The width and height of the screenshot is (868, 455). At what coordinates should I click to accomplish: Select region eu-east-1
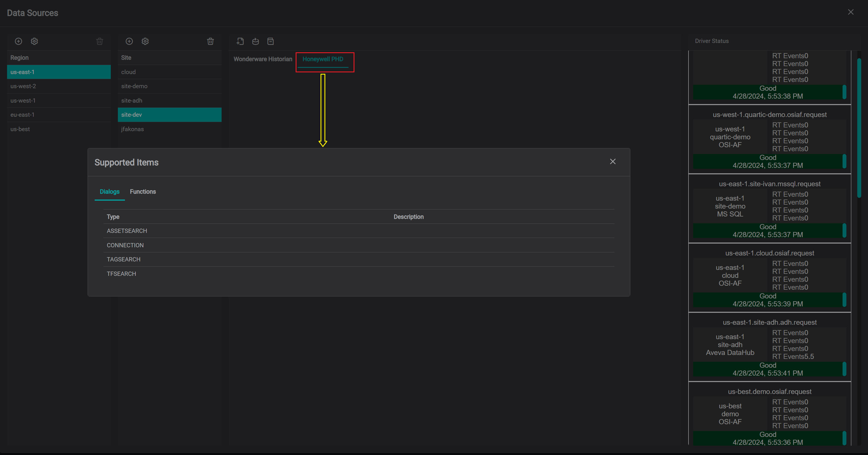tap(59, 114)
